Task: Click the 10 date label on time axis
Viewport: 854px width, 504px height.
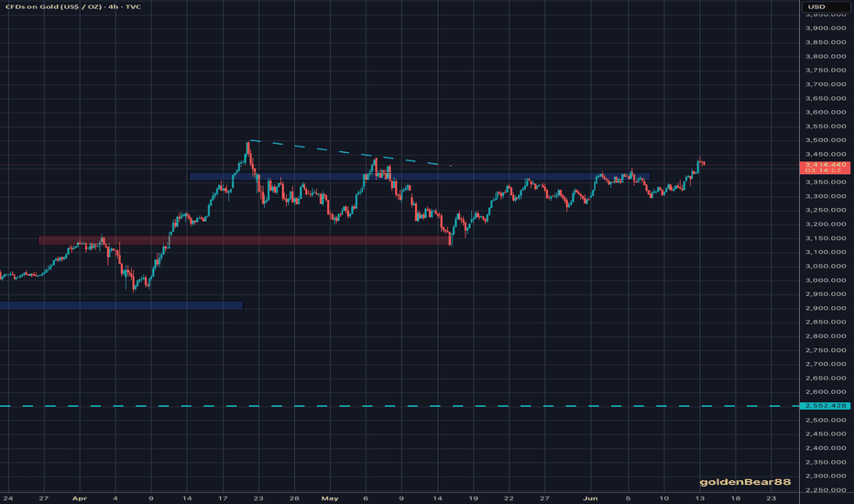Action: pyautogui.click(x=664, y=498)
